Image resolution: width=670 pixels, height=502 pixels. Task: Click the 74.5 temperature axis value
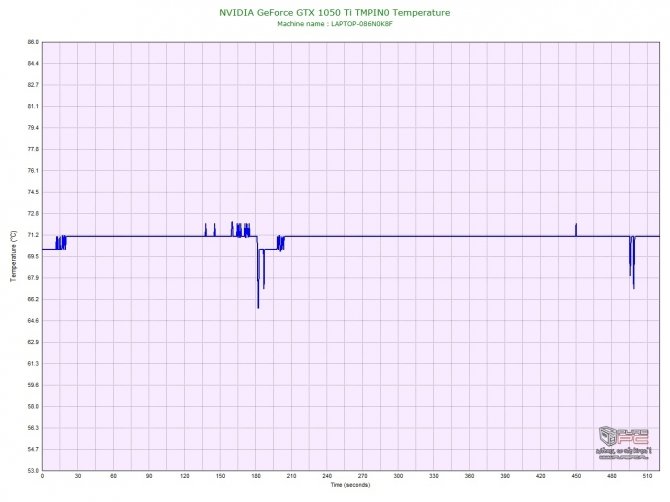coord(33,192)
